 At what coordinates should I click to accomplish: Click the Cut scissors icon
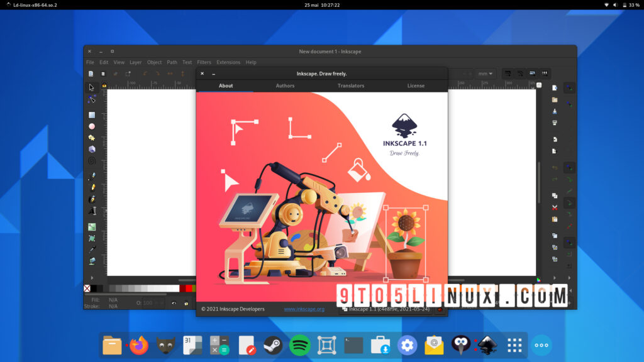pyautogui.click(x=555, y=207)
